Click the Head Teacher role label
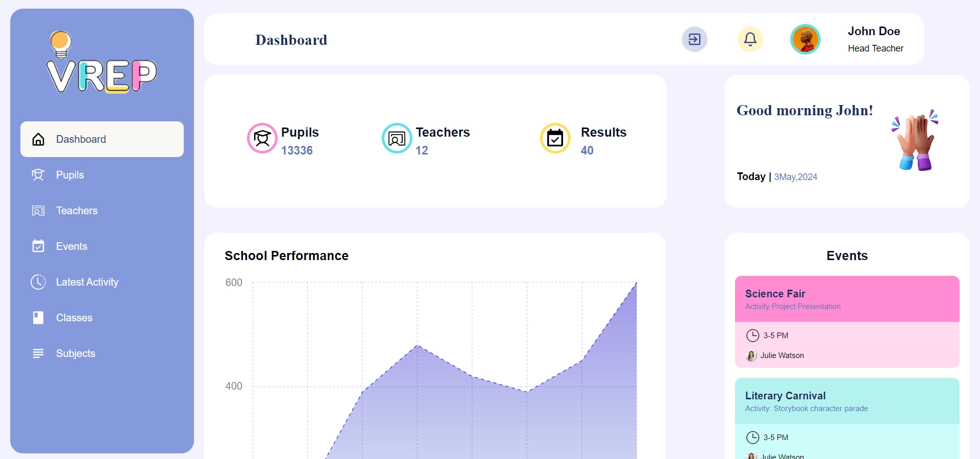The height and width of the screenshot is (459, 980). 875,48
